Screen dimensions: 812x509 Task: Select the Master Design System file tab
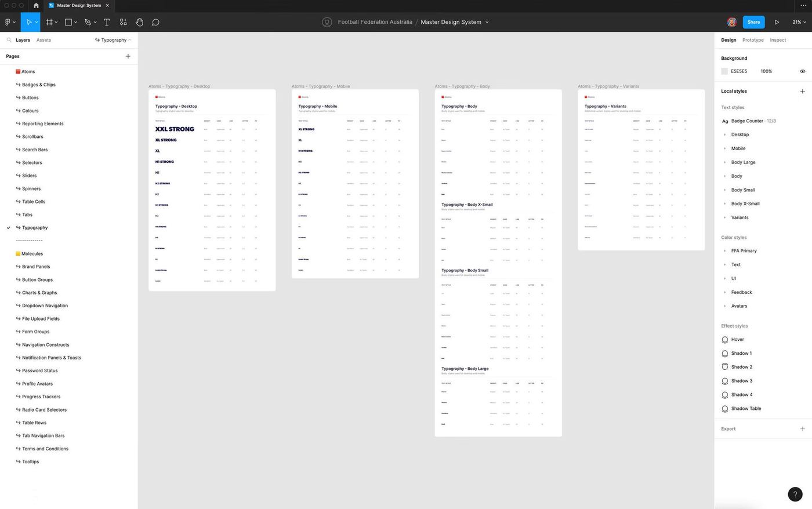(79, 5)
